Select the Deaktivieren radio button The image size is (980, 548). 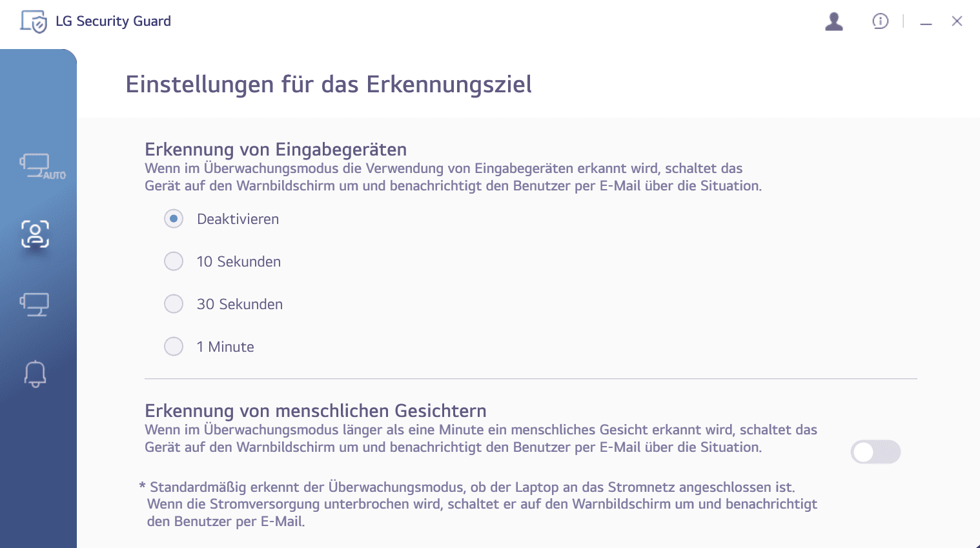pos(174,219)
